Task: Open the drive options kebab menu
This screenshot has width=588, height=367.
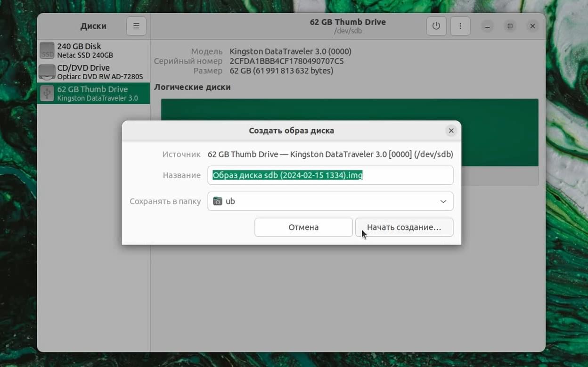Action: tap(460, 26)
